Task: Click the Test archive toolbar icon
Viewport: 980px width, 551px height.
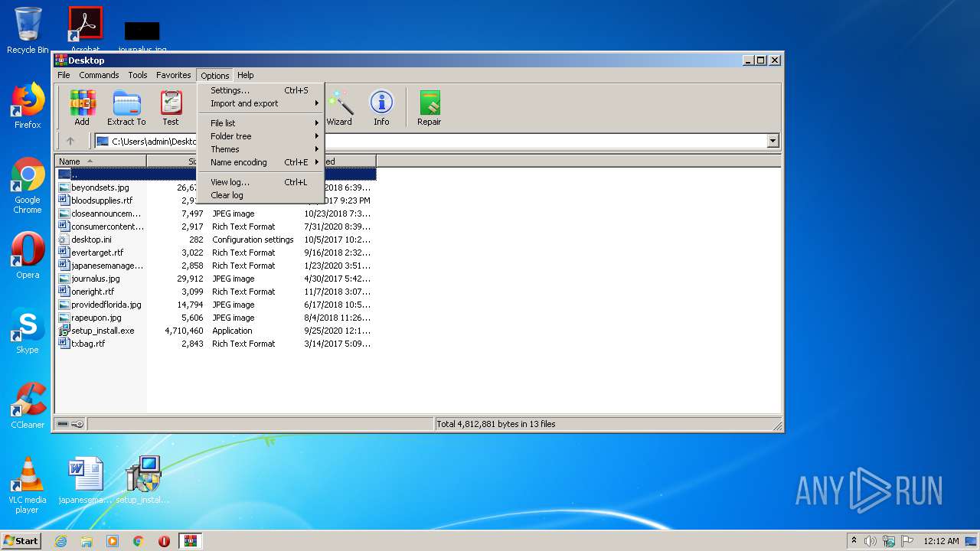Action: (x=171, y=108)
